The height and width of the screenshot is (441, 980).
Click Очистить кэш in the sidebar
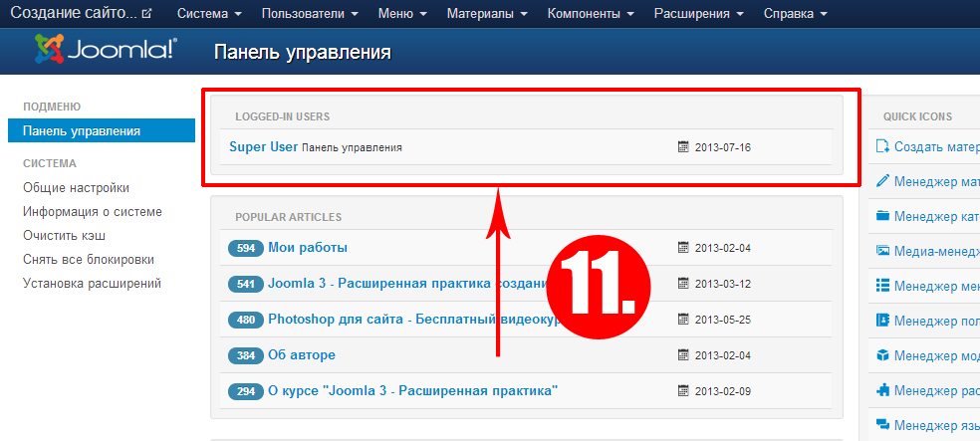tap(64, 235)
